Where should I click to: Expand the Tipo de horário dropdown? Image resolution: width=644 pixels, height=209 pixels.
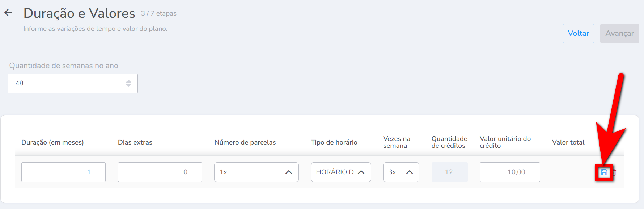pos(340,172)
